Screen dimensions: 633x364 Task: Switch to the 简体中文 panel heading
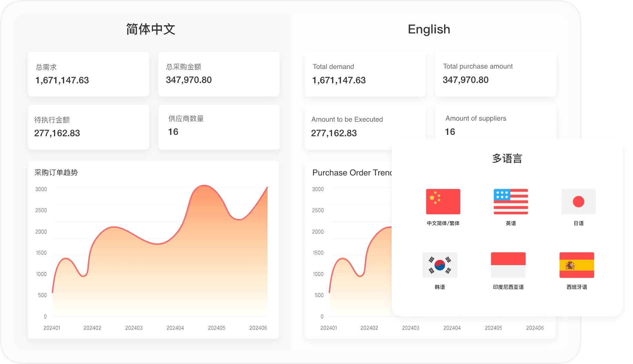151,29
